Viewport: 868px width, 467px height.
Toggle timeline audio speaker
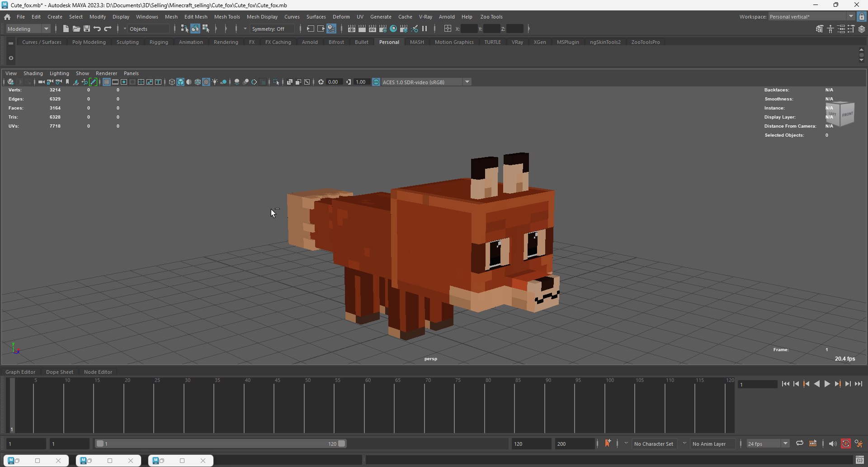[x=833, y=443]
